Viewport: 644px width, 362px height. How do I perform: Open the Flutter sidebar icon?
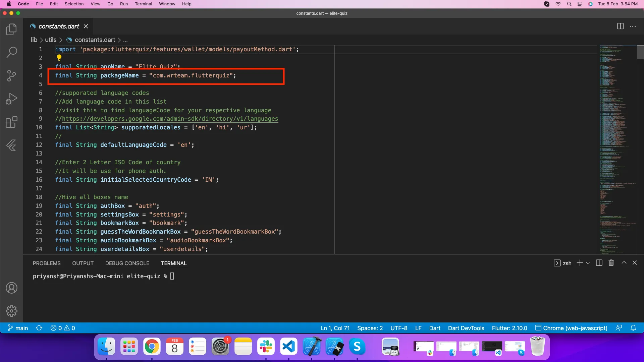[11, 145]
